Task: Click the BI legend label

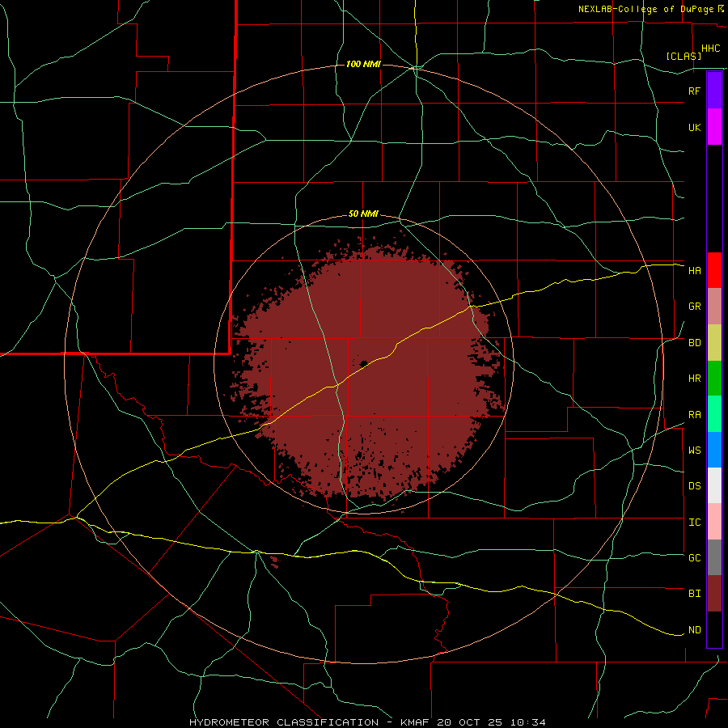Action: 694,594
